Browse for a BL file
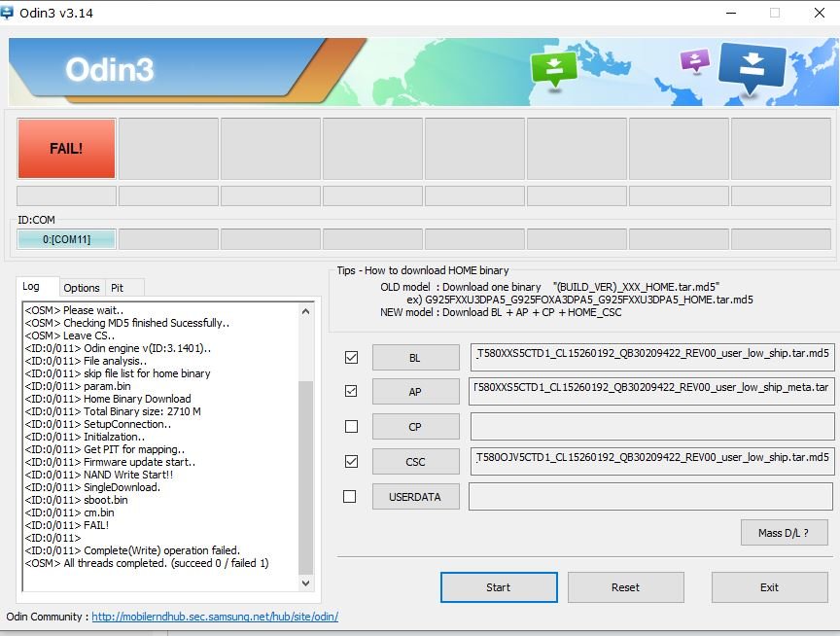Image resolution: width=840 pixels, height=636 pixels. tap(416, 357)
